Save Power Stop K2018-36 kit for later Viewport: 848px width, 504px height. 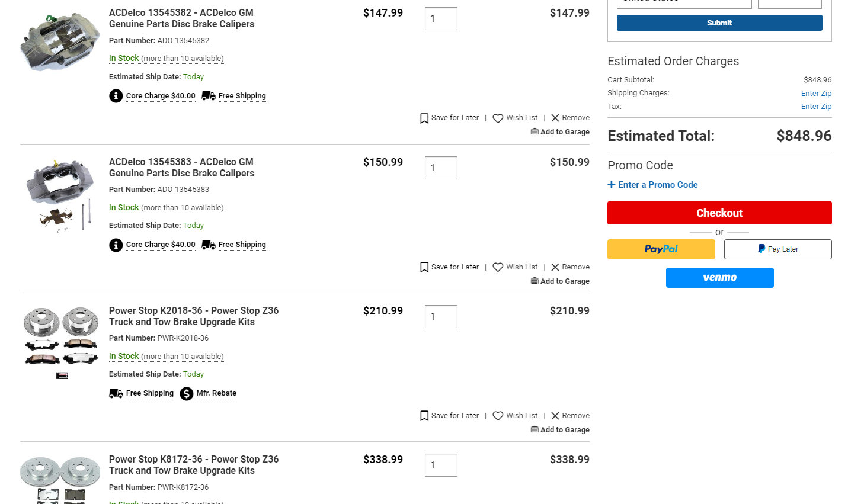pos(449,416)
